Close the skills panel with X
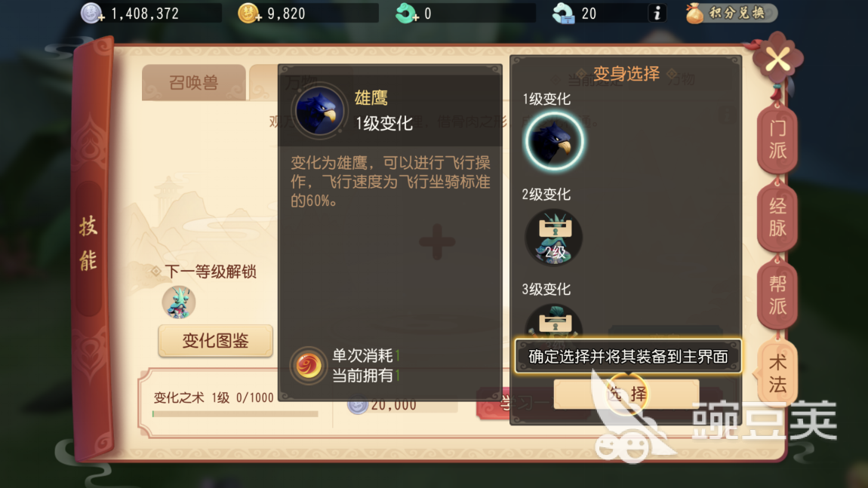 click(x=777, y=60)
